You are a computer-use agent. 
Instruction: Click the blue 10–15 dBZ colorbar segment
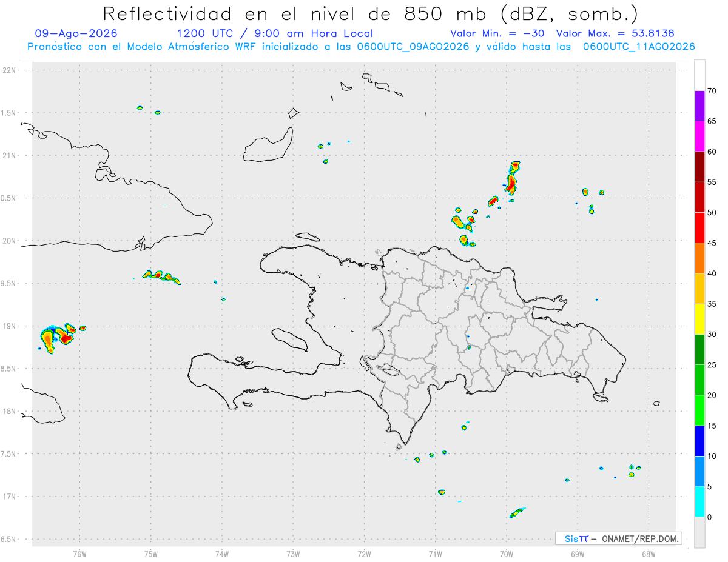(x=699, y=441)
